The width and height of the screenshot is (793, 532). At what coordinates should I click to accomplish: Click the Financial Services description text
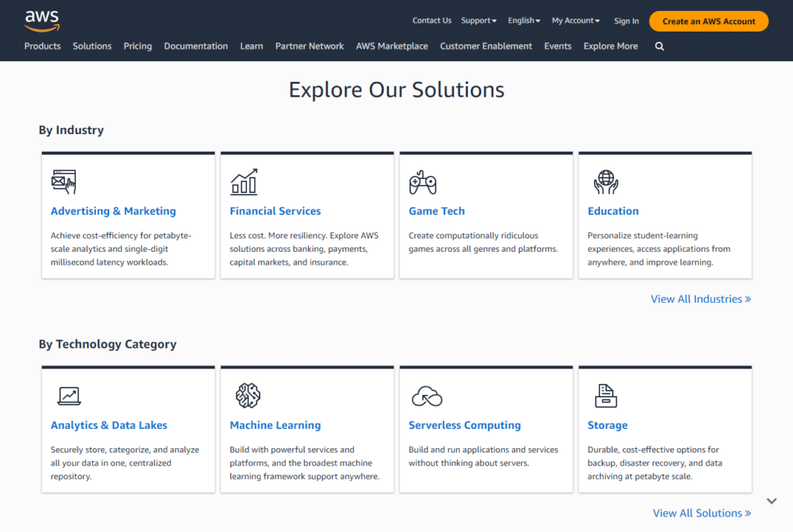click(304, 249)
